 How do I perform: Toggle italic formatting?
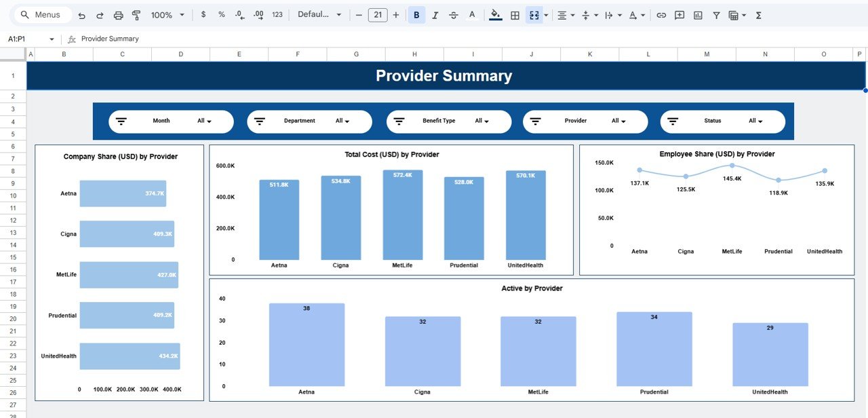point(435,14)
